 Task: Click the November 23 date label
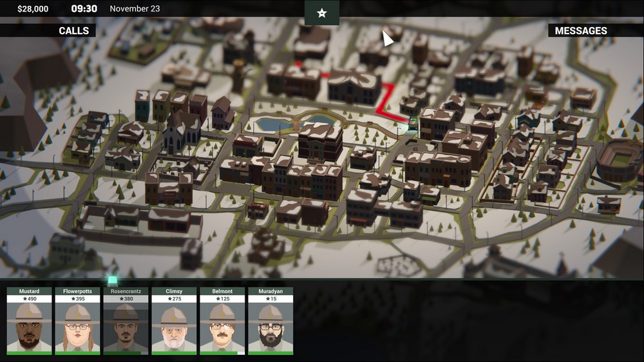click(x=135, y=9)
